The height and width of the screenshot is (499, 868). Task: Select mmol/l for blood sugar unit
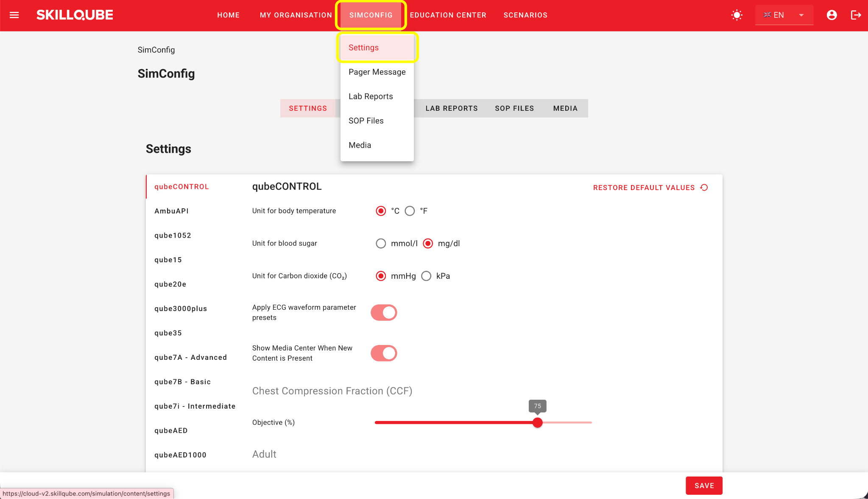coord(381,244)
